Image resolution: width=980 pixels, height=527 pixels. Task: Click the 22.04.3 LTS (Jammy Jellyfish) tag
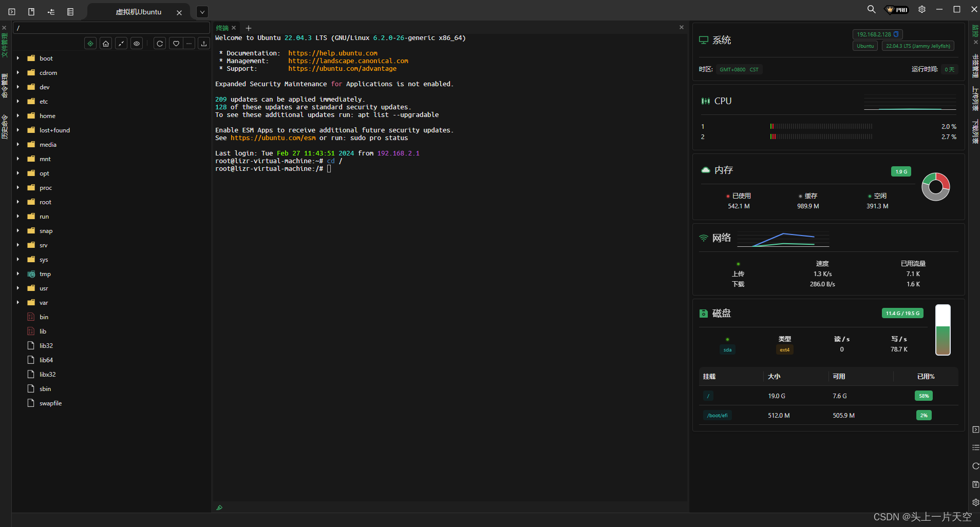[x=918, y=46]
